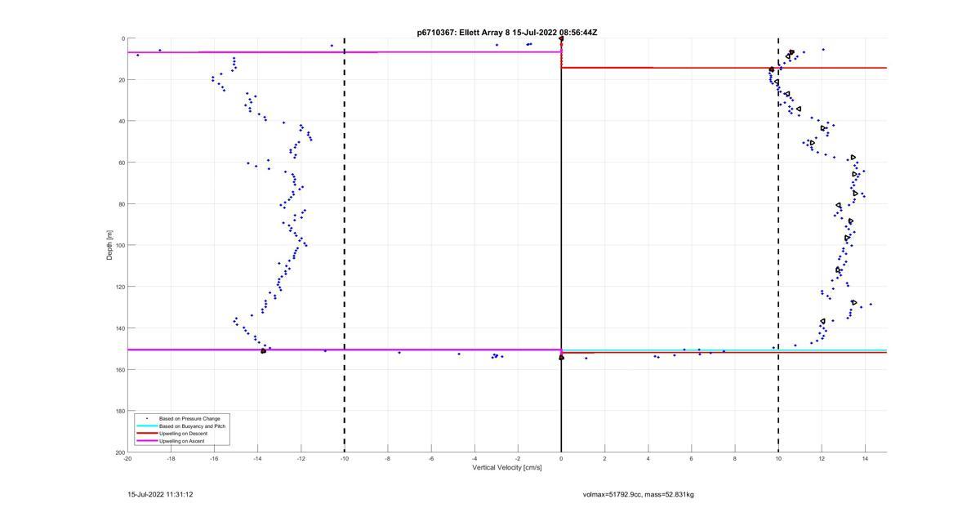
Task: Click x-axis tick label '-14'
Action: (257, 458)
